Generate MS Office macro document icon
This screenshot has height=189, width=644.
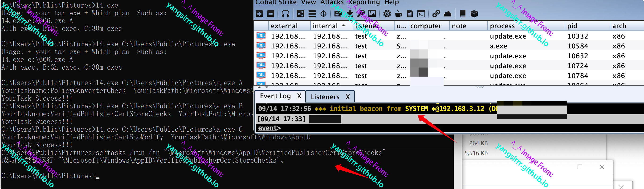coord(409,14)
